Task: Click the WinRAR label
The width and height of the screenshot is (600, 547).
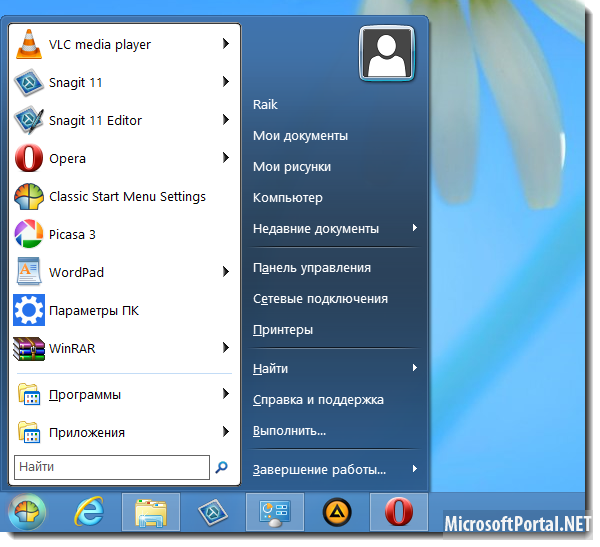Action: click(72, 348)
